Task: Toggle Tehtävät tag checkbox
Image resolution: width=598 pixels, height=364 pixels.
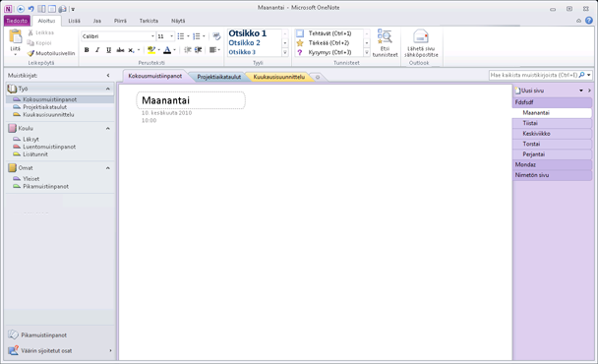Action: [300, 33]
